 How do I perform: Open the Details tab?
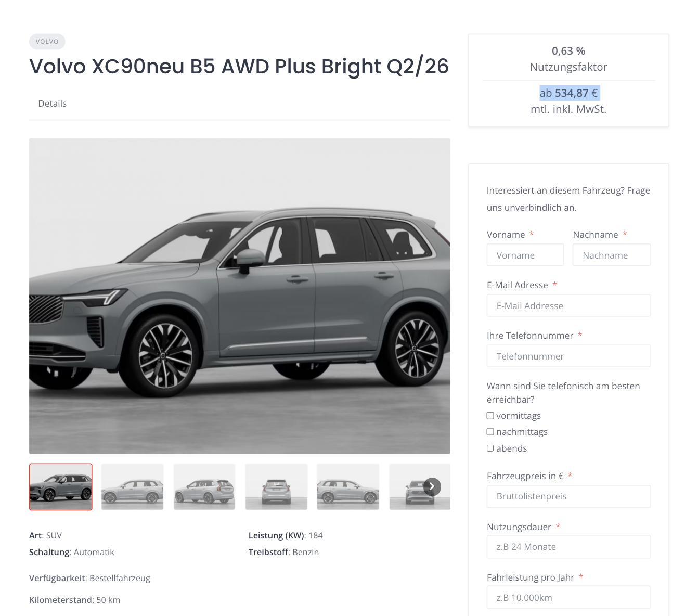53,104
